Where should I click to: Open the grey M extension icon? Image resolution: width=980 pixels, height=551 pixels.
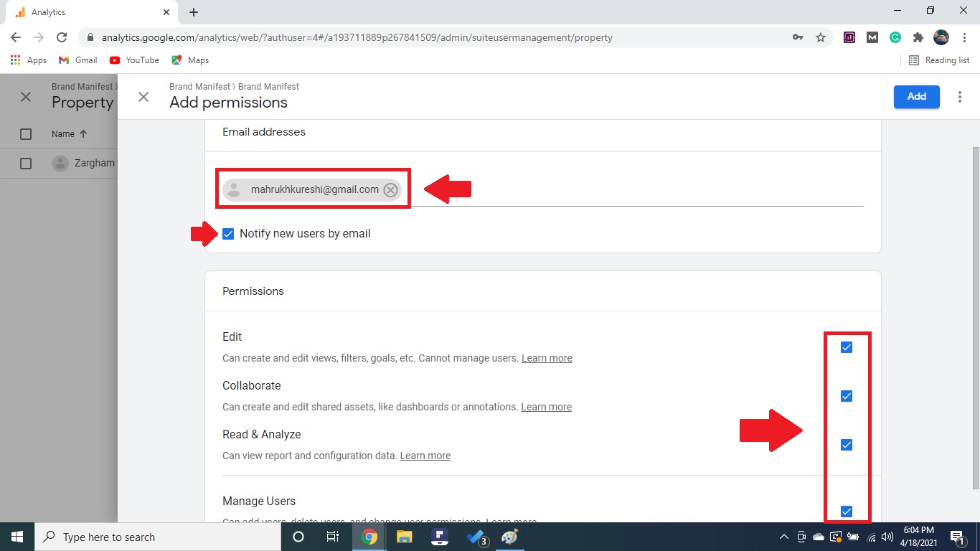tap(872, 37)
